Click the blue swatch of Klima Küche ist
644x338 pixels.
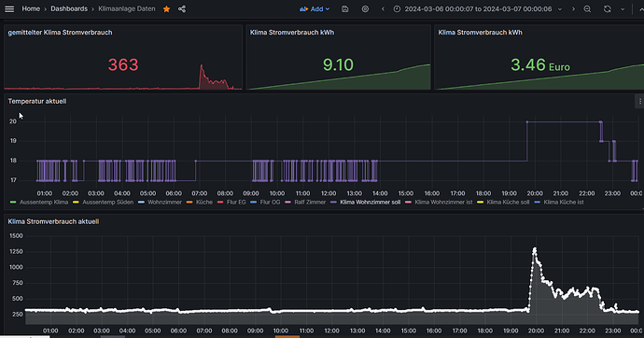click(x=537, y=202)
